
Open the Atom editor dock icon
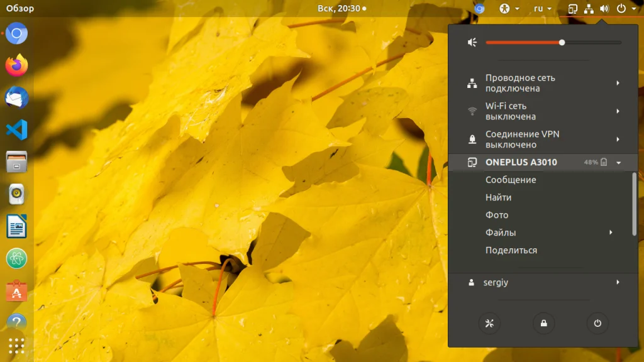pyautogui.click(x=16, y=258)
